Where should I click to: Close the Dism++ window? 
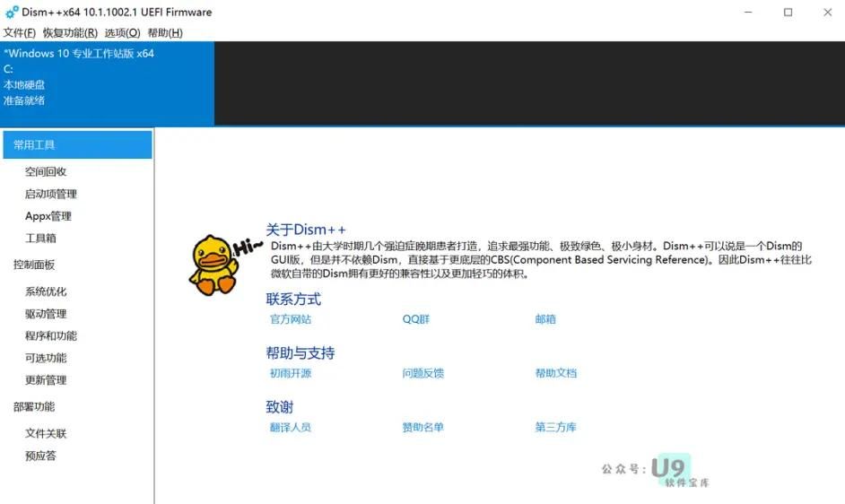828,12
